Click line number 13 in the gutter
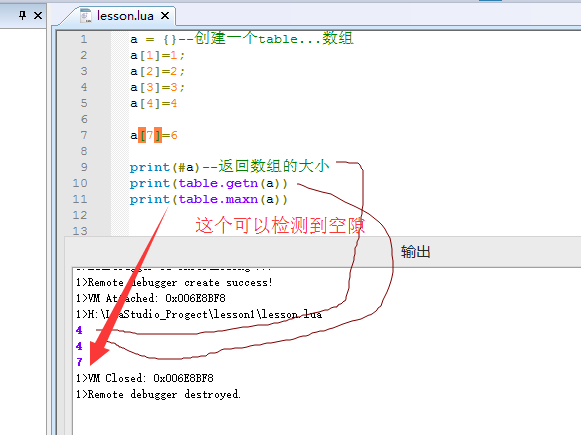The width and height of the screenshot is (581, 435). click(x=80, y=231)
